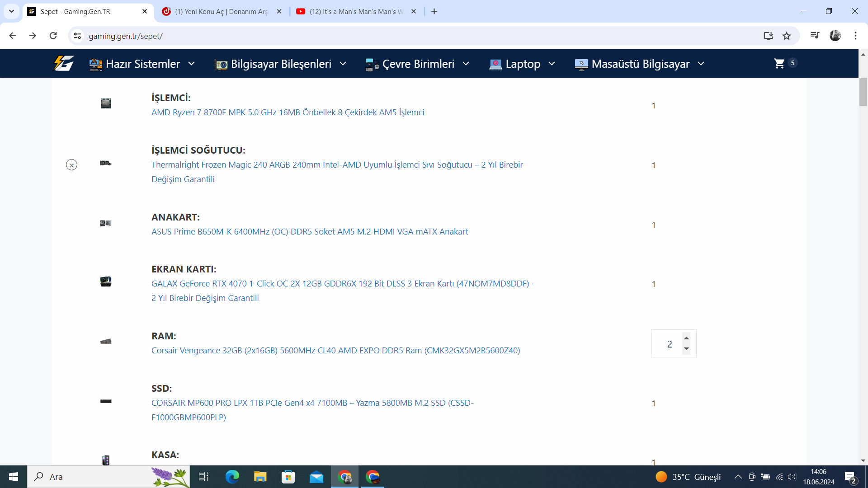The height and width of the screenshot is (488, 868).
Task: Open the AMD Ryzen 7 processor thumbnail
Action: [x=105, y=103]
